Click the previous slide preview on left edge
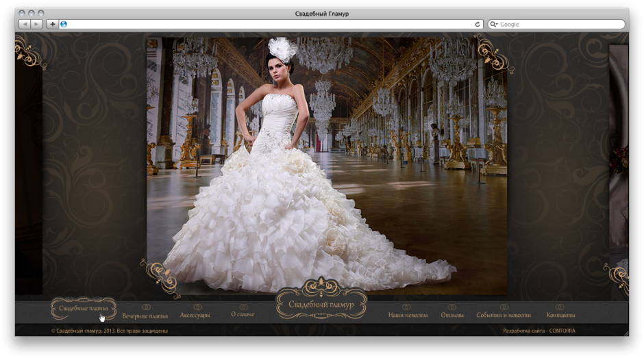This screenshot has width=644, height=358. coord(29,178)
